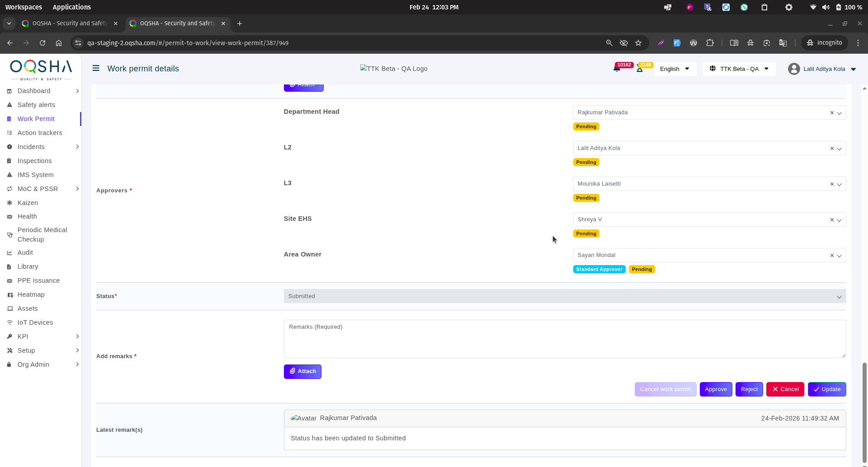868x467 pixels.
Task: Open the notifications bell icon
Action: point(617,69)
